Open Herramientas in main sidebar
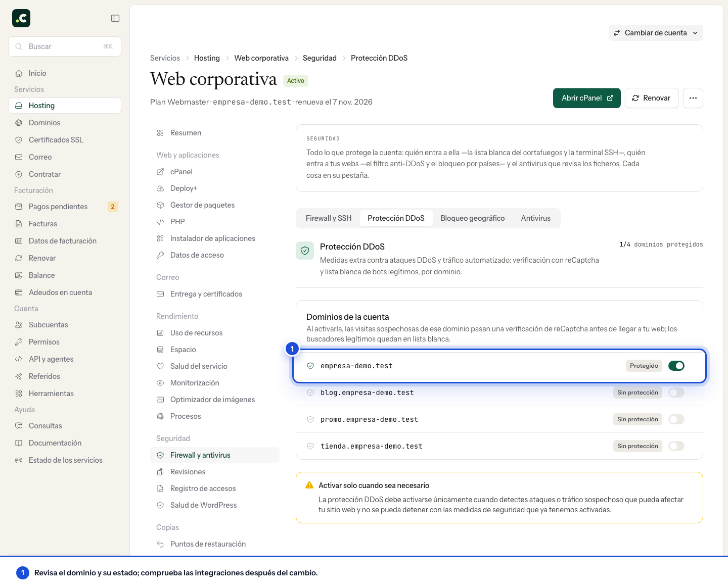Image resolution: width=728 pixels, height=588 pixels. tap(65, 394)
